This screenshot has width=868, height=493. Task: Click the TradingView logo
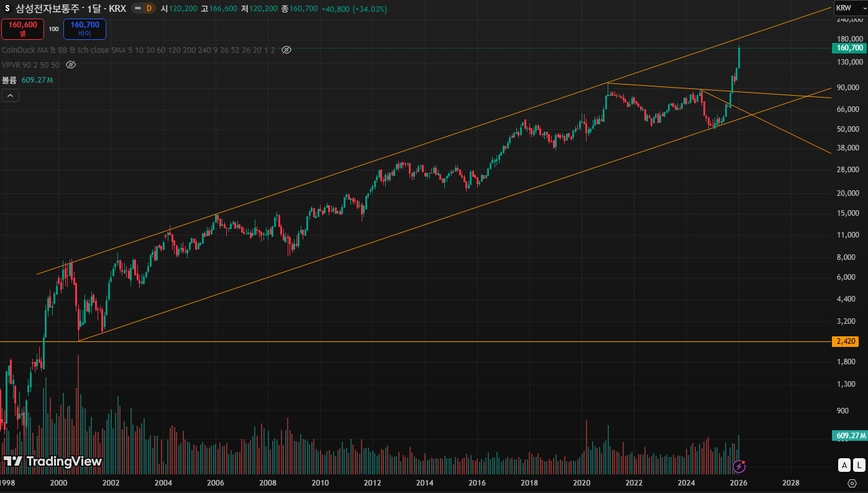[52, 461]
